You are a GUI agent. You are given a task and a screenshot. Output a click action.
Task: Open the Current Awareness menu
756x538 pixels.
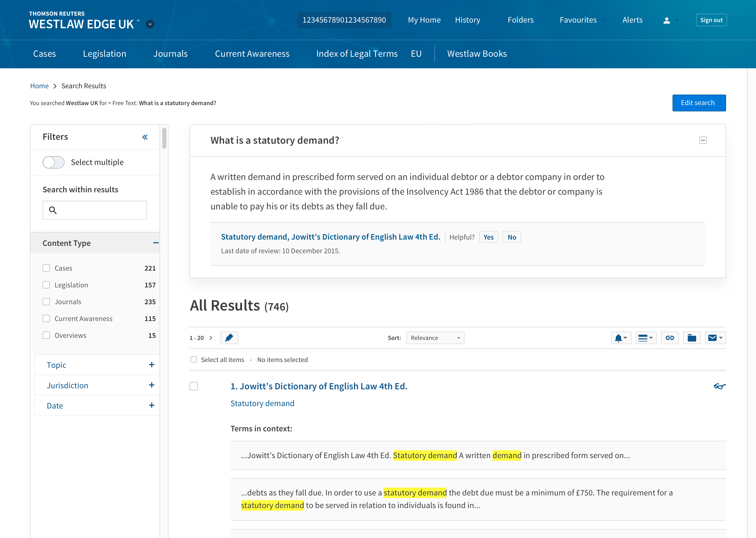point(252,54)
